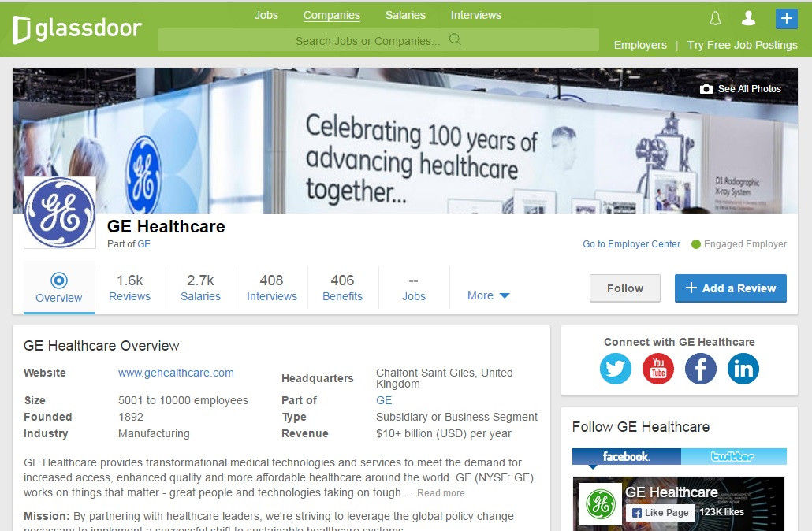Select the Overview tab
Viewport: 812px width, 531px height.
(x=59, y=288)
